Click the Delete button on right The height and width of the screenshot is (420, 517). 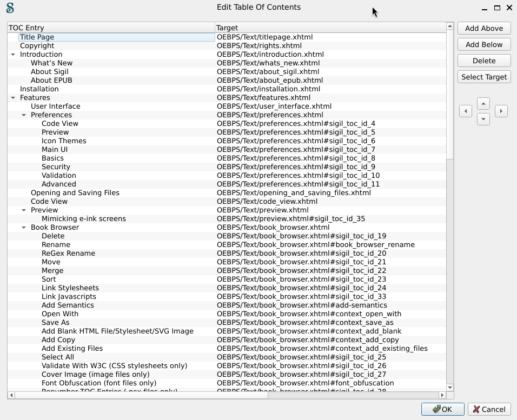click(x=484, y=61)
